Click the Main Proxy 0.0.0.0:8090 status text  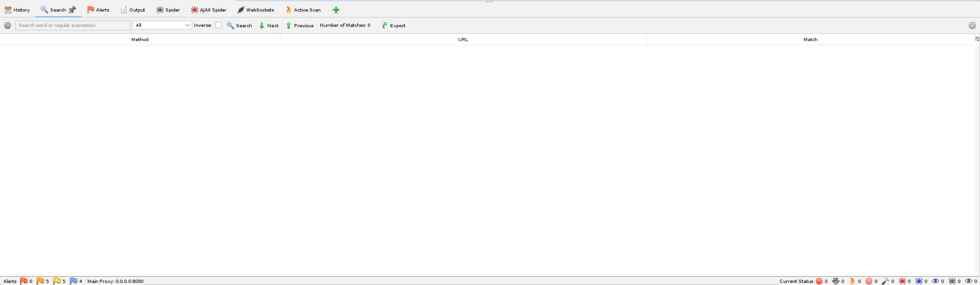pyautogui.click(x=115, y=281)
